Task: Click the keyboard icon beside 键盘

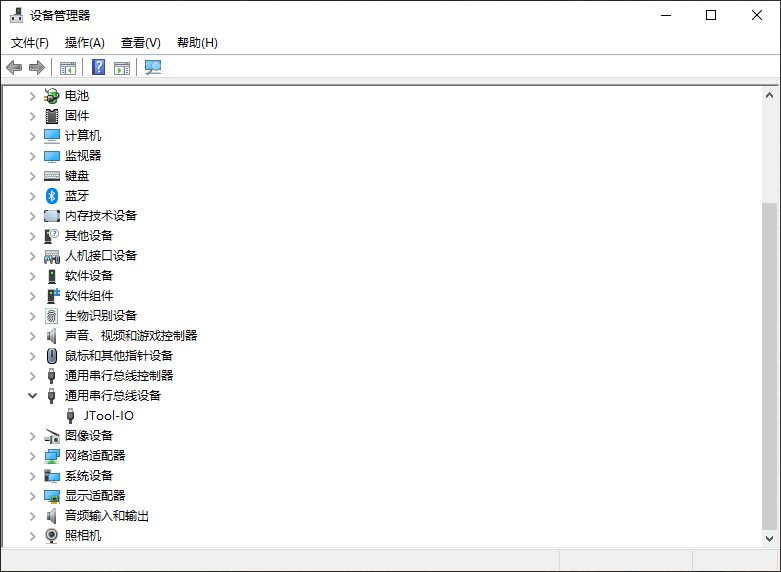Action: point(51,176)
